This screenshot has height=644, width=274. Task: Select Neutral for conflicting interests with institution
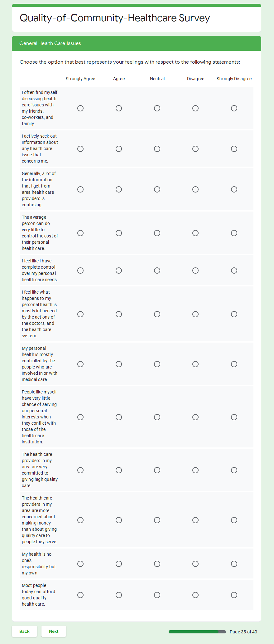coord(157,417)
